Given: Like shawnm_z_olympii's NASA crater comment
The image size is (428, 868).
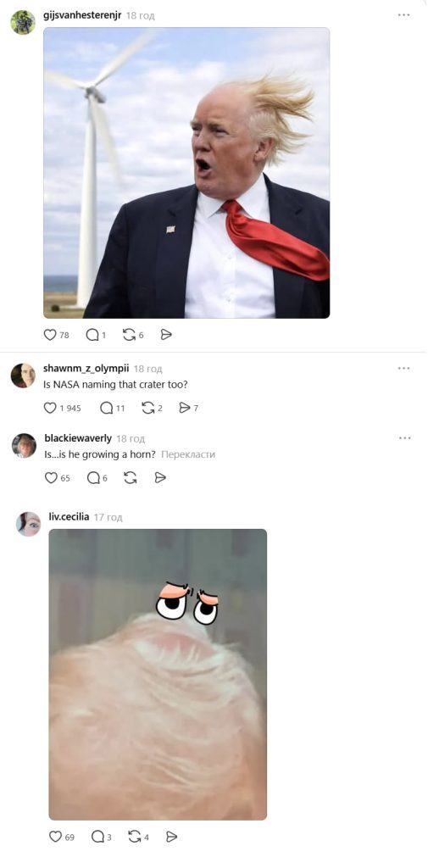Looking at the screenshot, I should point(50,408).
